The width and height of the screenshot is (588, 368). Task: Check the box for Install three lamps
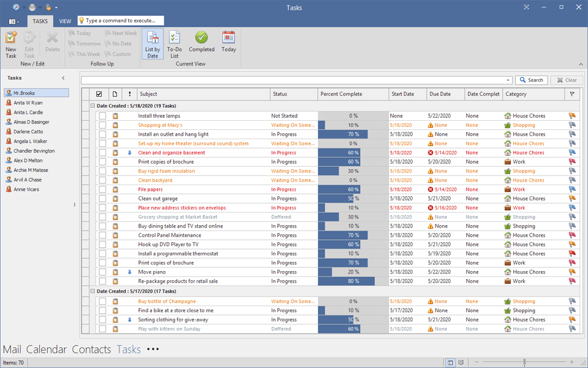(102, 116)
